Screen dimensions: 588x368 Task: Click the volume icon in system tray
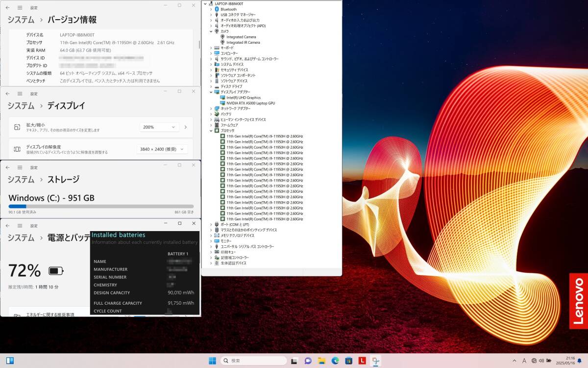pyautogui.click(x=541, y=361)
